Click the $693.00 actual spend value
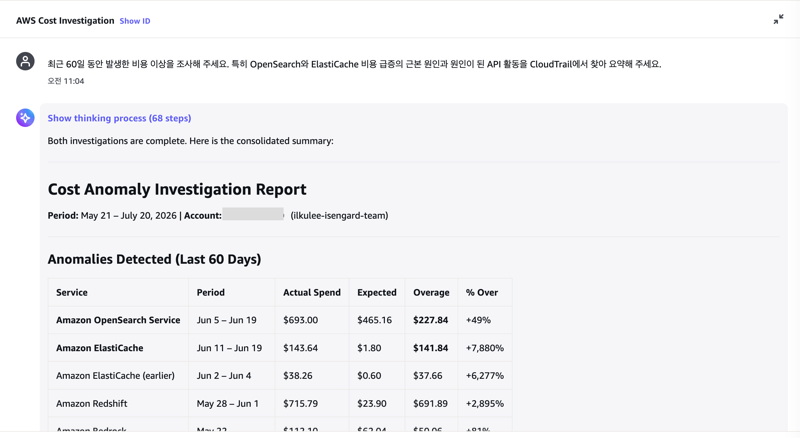The image size is (800, 438). pyautogui.click(x=301, y=320)
